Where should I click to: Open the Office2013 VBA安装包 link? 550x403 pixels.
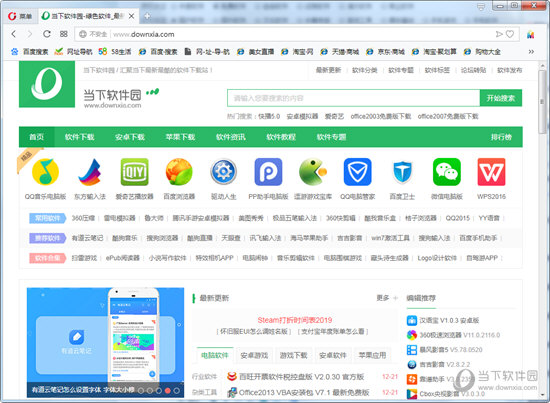pyautogui.click(x=304, y=392)
